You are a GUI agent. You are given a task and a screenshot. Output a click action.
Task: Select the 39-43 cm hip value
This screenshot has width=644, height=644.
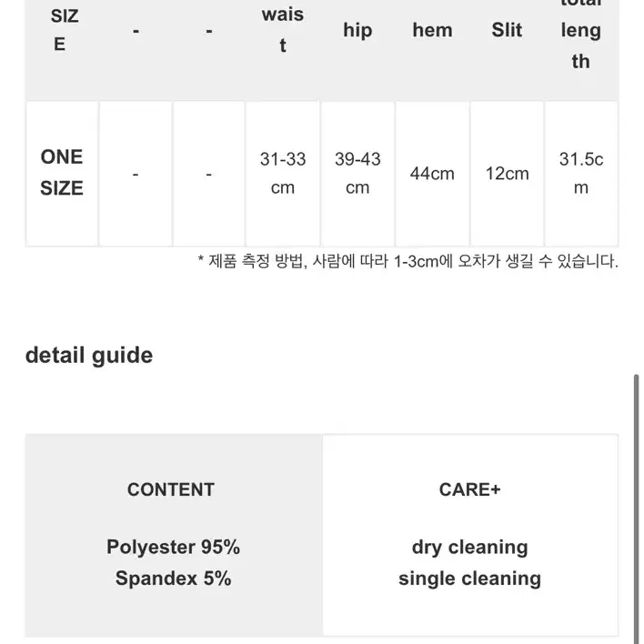357,173
